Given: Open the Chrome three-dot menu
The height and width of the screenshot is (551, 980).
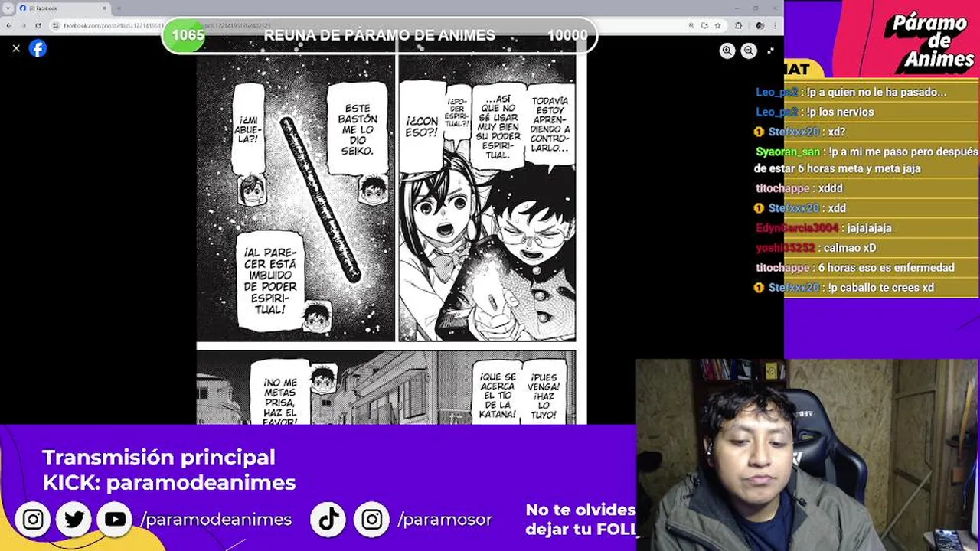Looking at the screenshot, I should [775, 25].
